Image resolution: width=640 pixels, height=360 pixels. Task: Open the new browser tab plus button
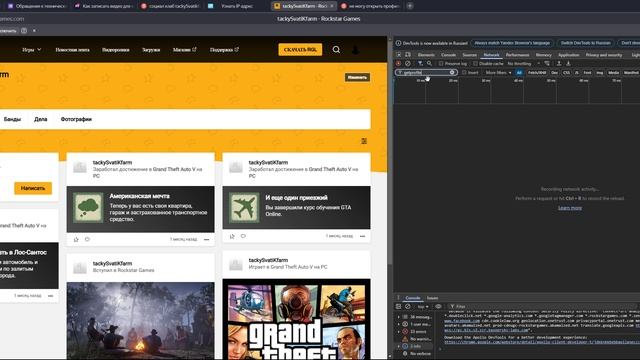[409, 6]
